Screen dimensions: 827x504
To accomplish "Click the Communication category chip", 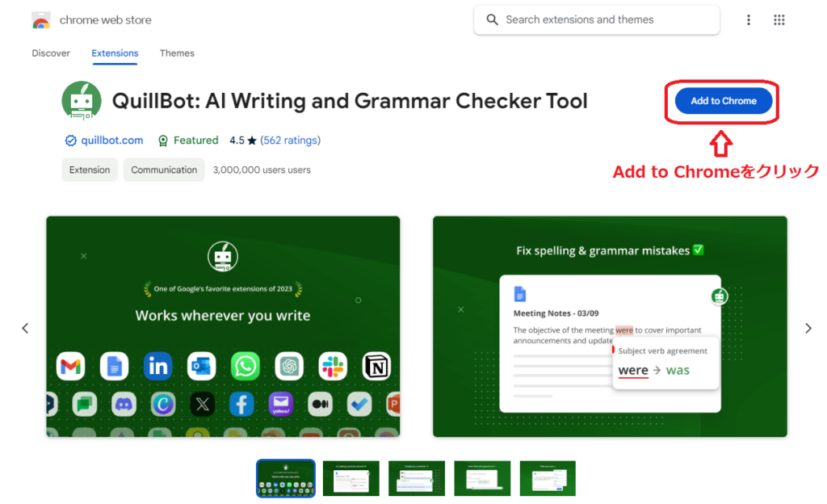I will coord(164,170).
